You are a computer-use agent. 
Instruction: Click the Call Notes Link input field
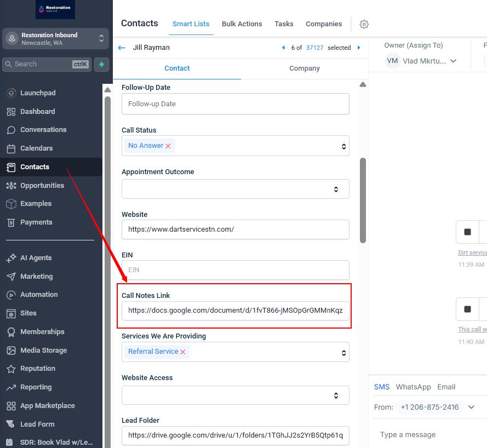[x=235, y=311]
